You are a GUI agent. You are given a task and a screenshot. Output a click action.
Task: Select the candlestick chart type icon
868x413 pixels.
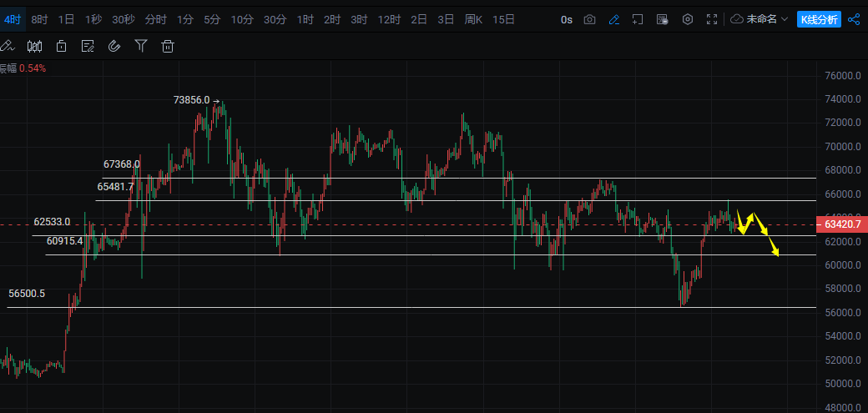[x=34, y=46]
